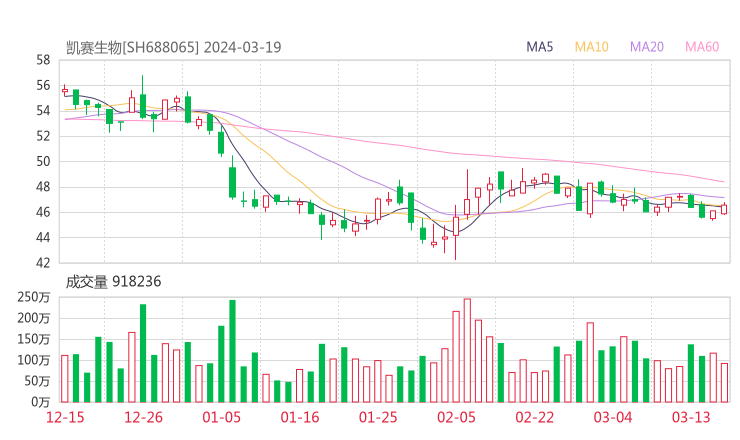Click the 01-25 date axis label
740x440 pixels.
tap(378, 417)
